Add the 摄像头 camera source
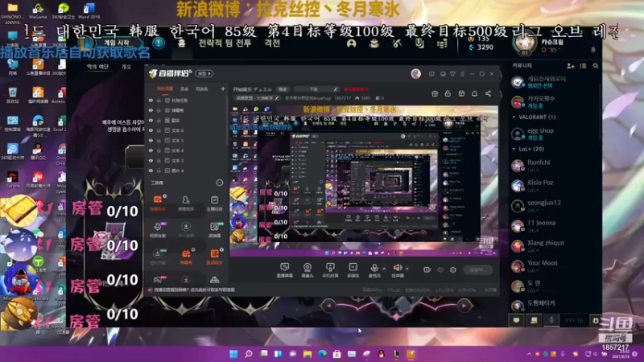 click(308, 270)
